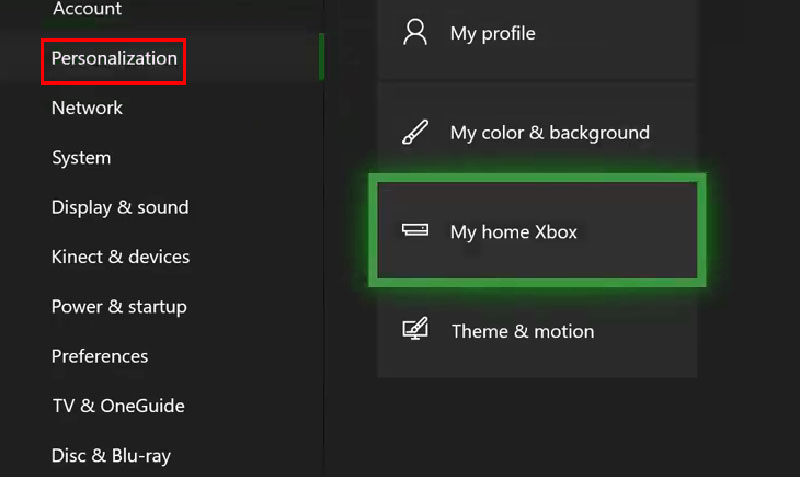Image resolution: width=800 pixels, height=477 pixels.
Task: Select Disc & Blu-ray in the sidebar
Action: tap(111, 456)
